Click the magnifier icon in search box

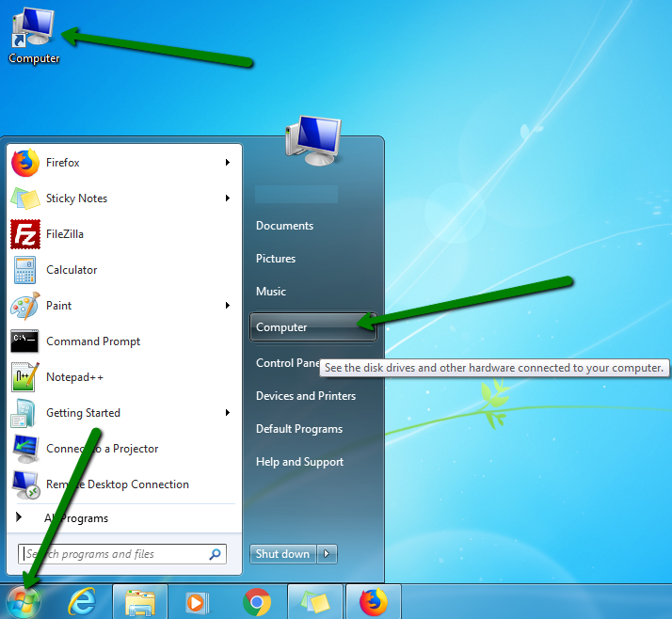click(x=215, y=554)
